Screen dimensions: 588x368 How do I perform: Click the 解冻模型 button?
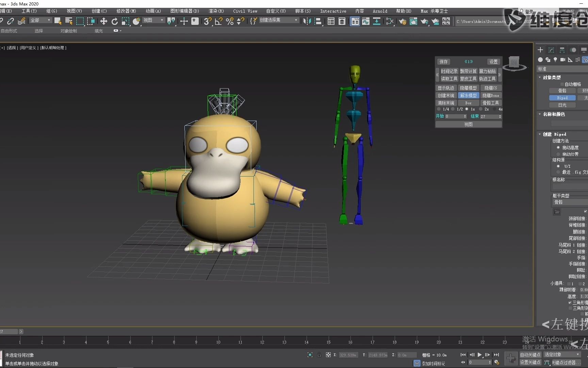pyautogui.click(x=468, y=95)
